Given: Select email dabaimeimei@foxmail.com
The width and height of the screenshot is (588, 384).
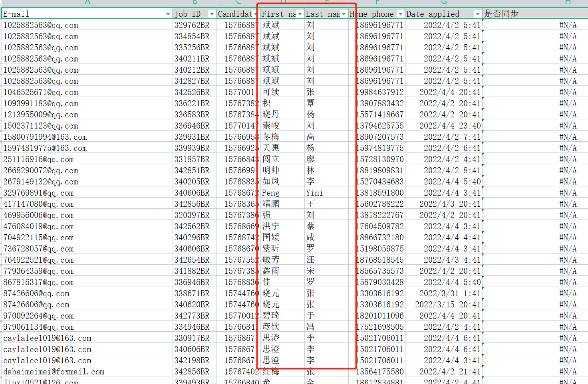Looking at the screenshot, I should 54,372.
